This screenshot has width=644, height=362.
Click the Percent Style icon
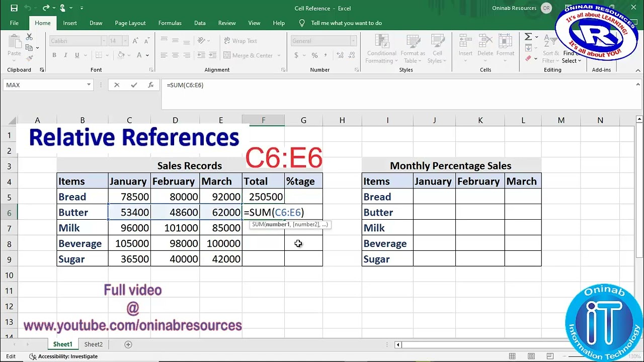click(314, 55)
